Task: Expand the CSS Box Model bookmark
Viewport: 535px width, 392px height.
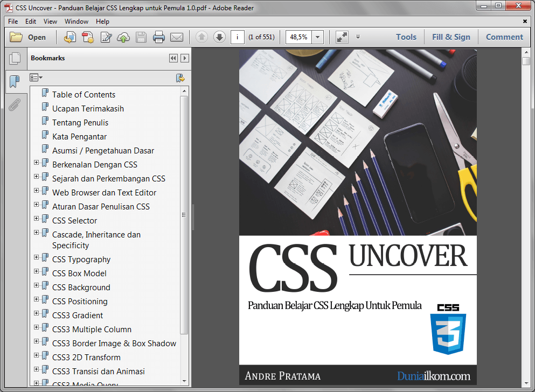Action: 36,271
